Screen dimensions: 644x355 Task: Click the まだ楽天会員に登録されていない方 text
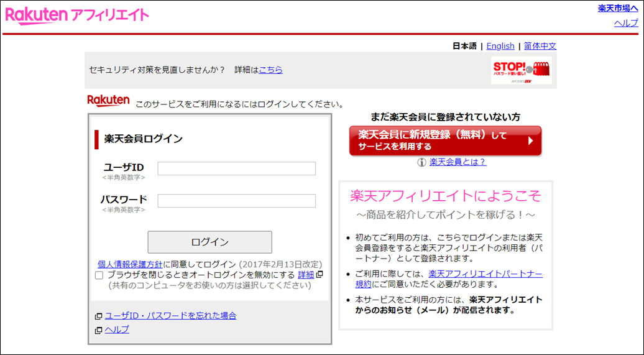[445, 117]
